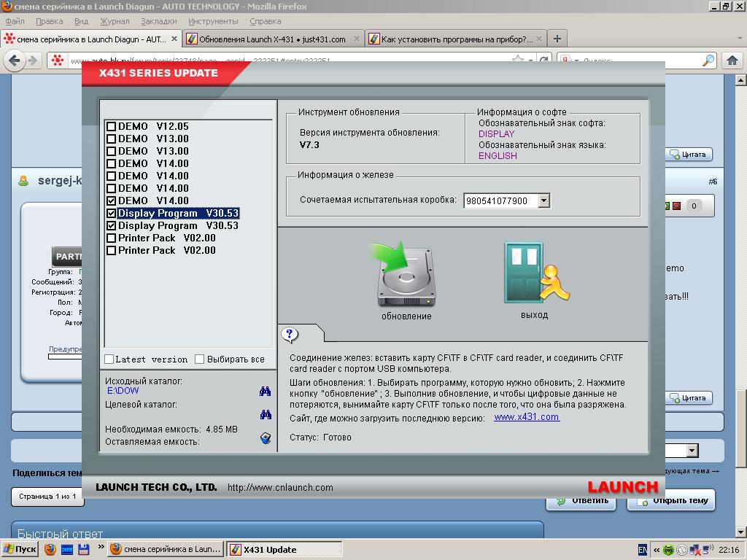Click the taskbar clock showing 22:16

coord(729,550)
